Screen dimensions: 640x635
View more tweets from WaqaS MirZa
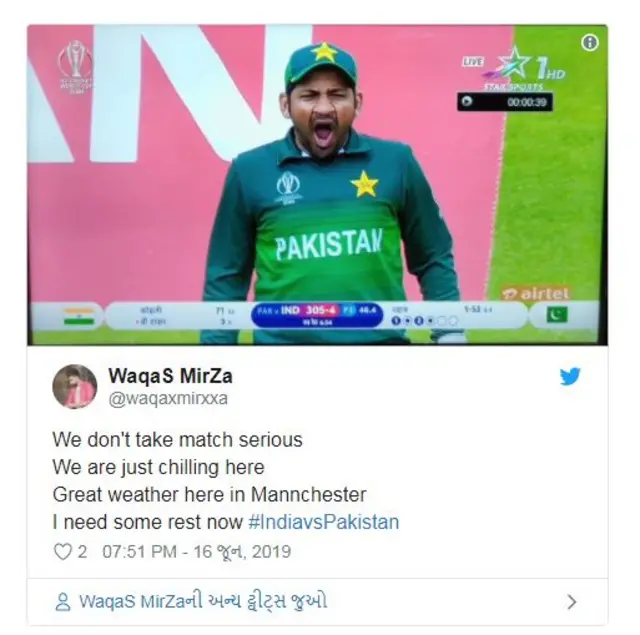tap(203, 601)
